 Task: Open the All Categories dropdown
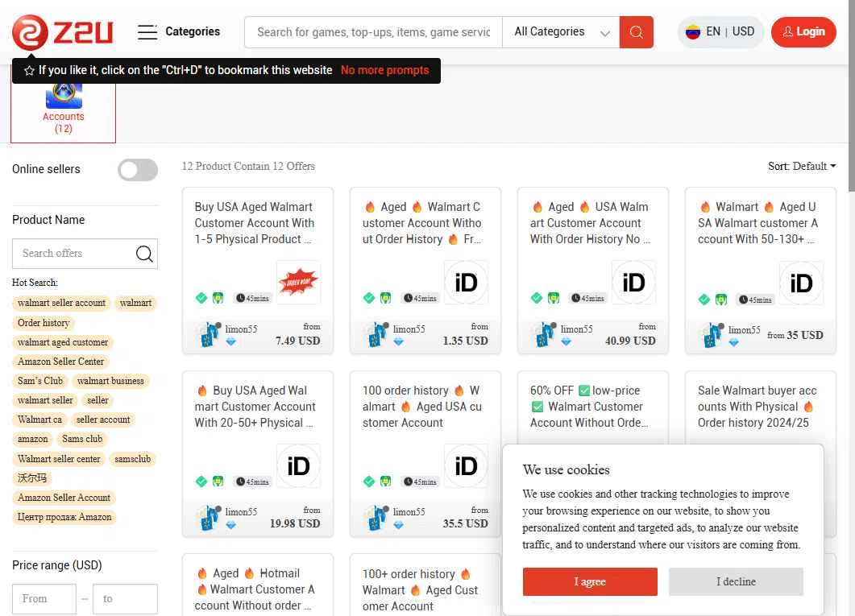(561, 32)
